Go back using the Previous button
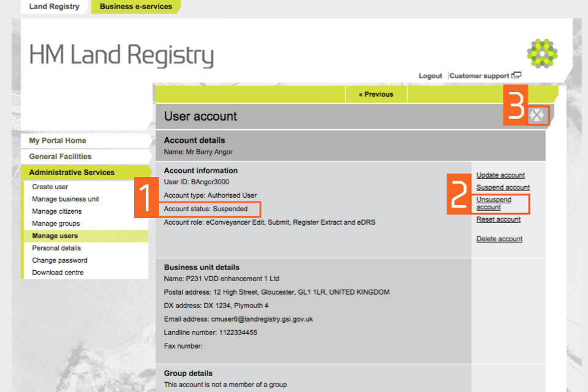 point(375,94)
